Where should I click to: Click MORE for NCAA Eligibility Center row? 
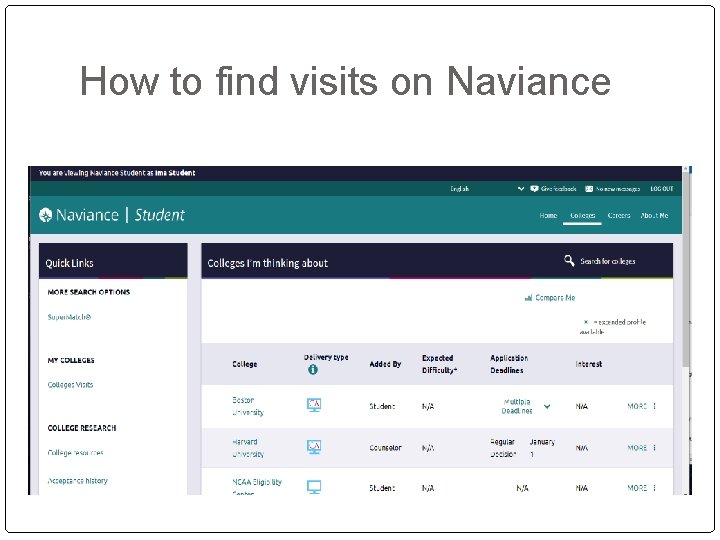637,488
